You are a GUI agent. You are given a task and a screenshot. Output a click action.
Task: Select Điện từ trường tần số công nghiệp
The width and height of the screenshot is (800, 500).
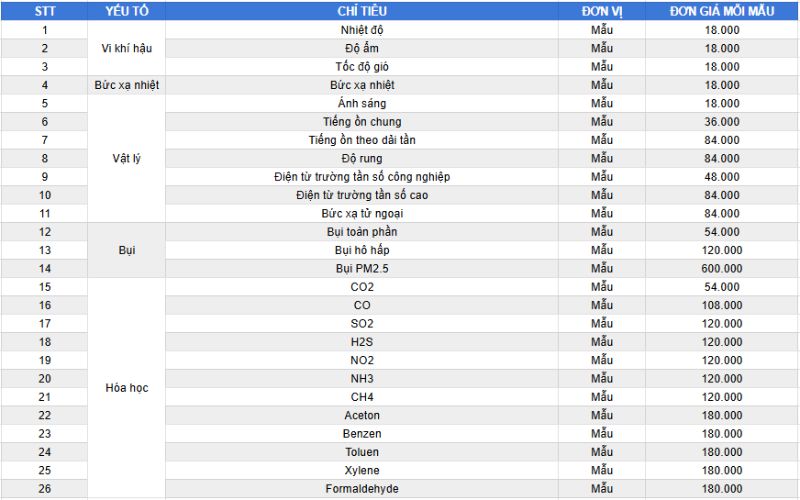(x=362, y=177)
